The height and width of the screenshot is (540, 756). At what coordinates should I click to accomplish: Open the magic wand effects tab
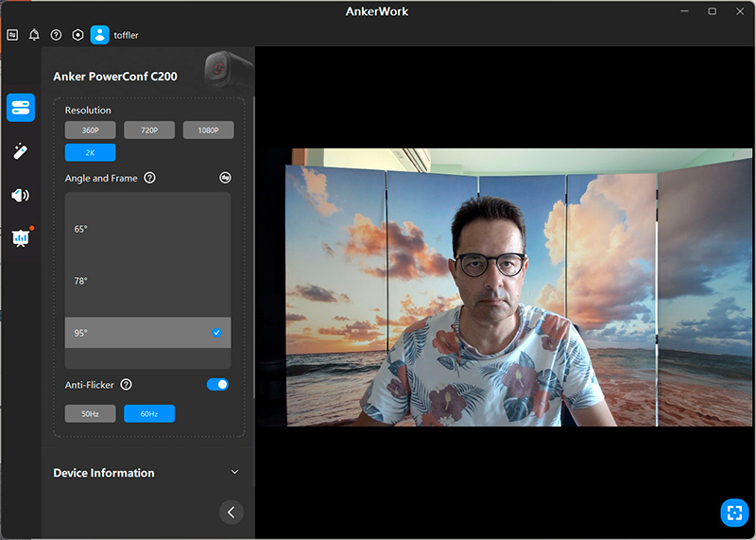pos(21,151)
